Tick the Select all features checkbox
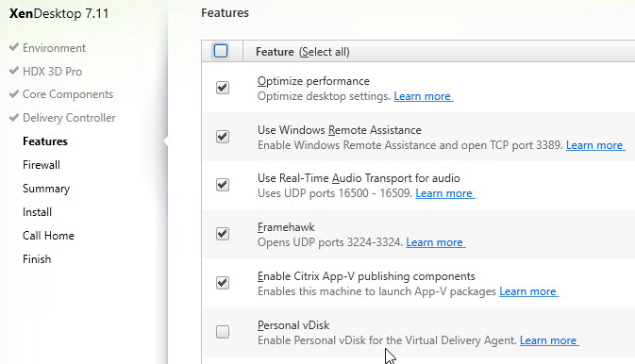 point(221,51)
